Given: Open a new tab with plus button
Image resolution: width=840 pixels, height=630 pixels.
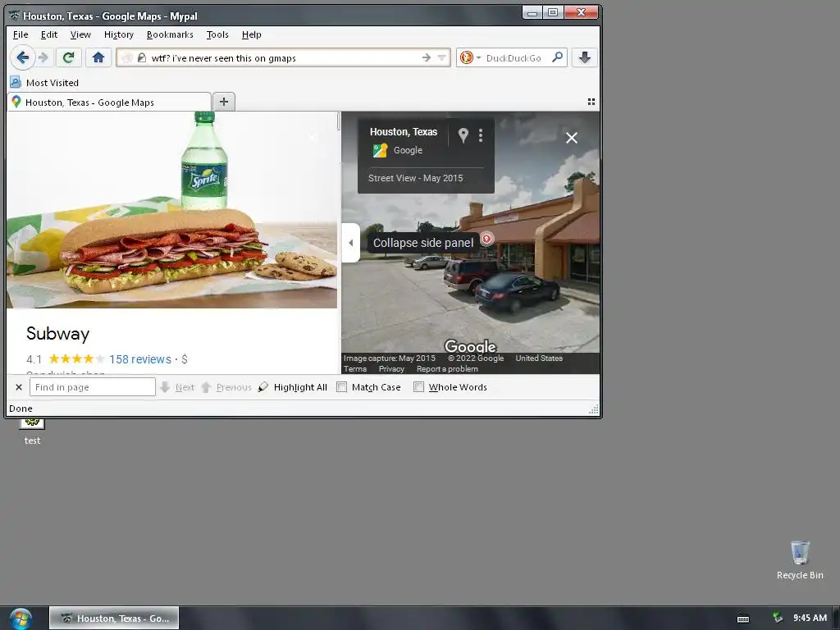Looking at the screenshot, I should click(x=224, y=101).
